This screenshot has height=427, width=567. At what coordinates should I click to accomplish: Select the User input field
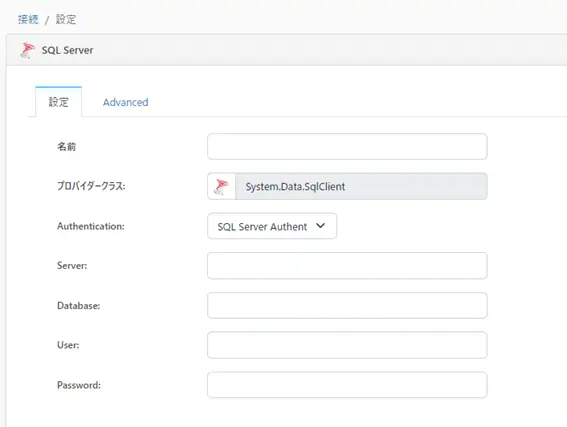pyautogui.click(x=347, y=345)
